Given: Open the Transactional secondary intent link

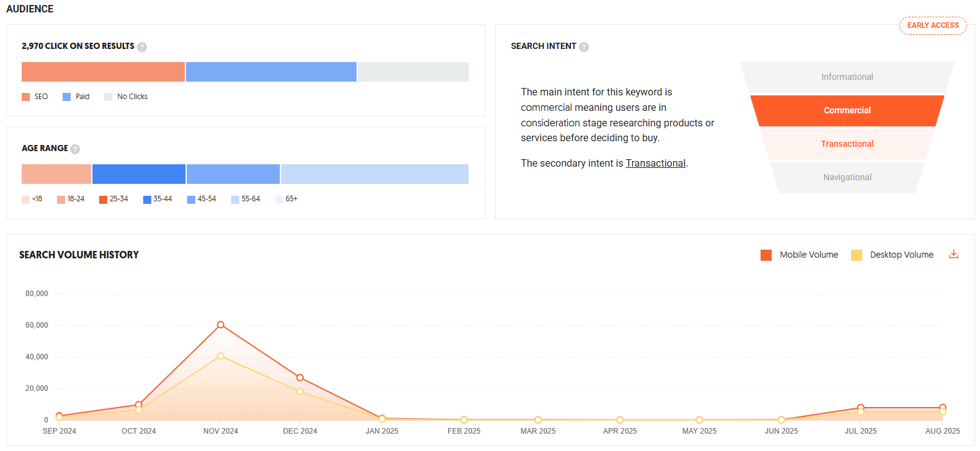Looking at the screenshot, I should pyautogui.click(x=655, y=164).
